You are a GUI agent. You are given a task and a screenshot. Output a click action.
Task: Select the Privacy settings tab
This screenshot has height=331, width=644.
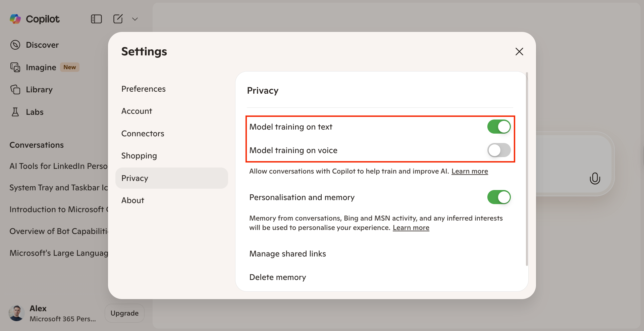click(x=171, y=178)
